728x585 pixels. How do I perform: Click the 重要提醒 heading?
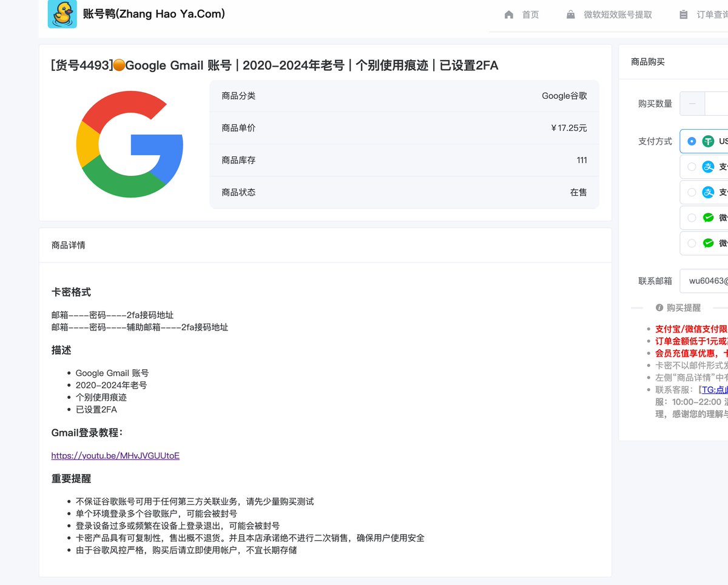click(x=71, y=478)
